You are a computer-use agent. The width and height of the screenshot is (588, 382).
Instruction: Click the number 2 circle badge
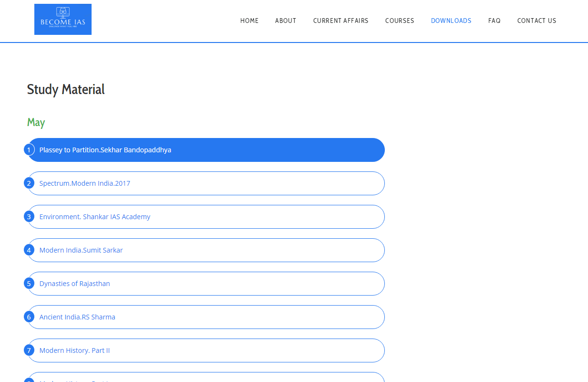(29, 183)
